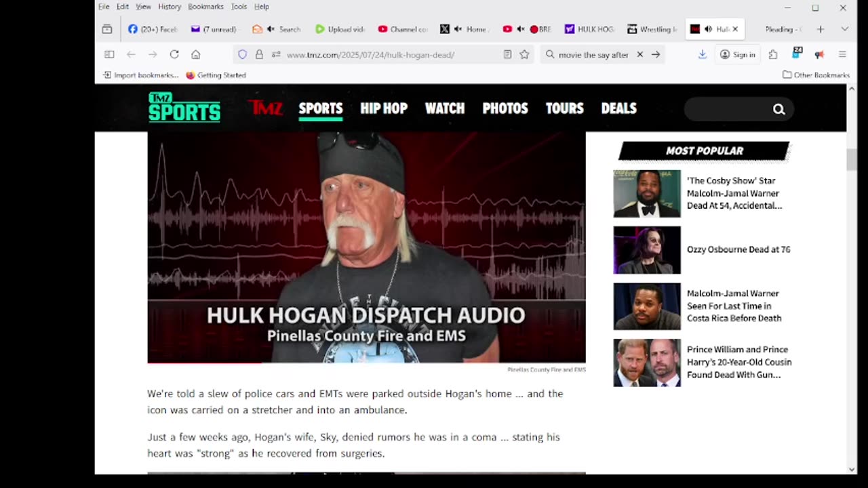Image resolution: width=868 pixels, height=488 pixels.
Task: Click Import bookmarks toolbar item
Action: (141, 75)
